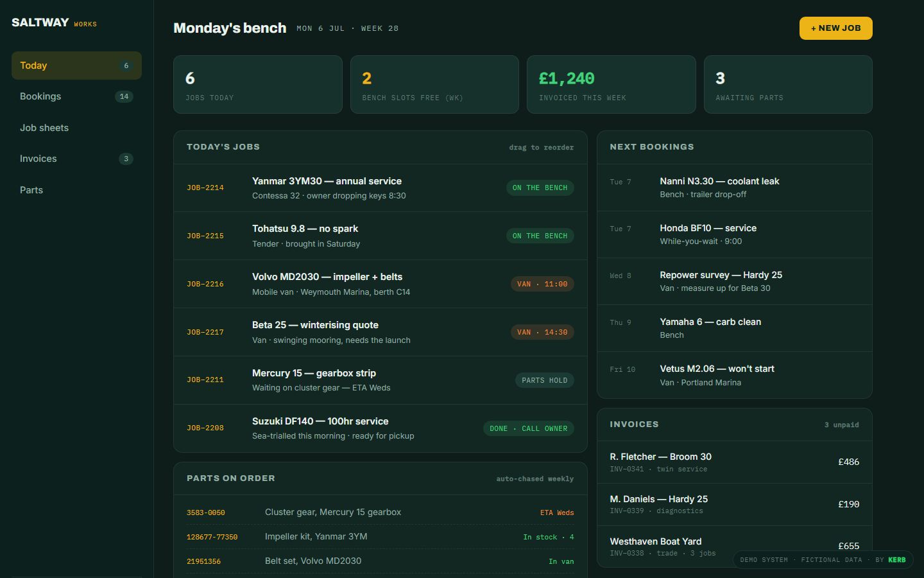Open job JOB-2214 Yanmar annual service
This screenshot has width=924, height=578.
[x=381, y=188]
